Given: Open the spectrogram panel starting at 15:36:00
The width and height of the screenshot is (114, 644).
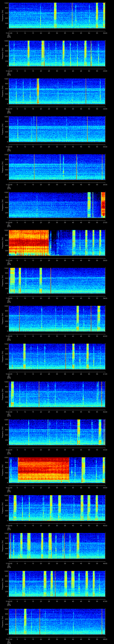Looking at the screenshot, I should [x=57, y=205].
